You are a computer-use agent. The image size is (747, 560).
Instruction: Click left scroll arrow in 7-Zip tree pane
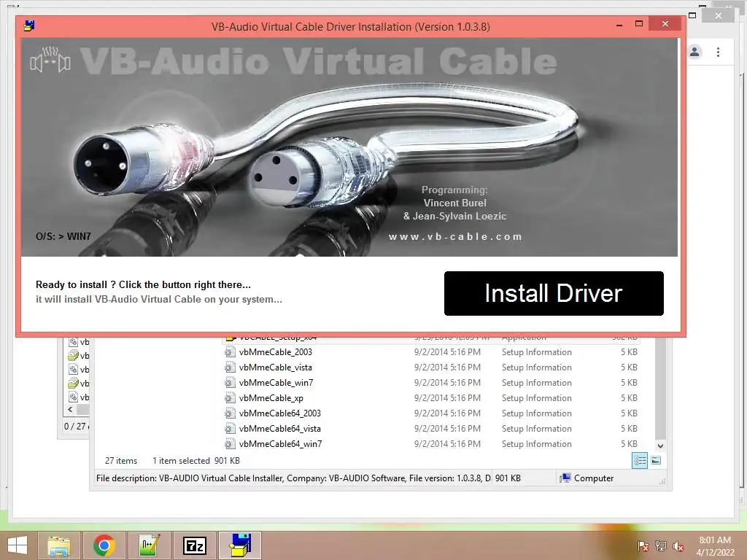71,409
